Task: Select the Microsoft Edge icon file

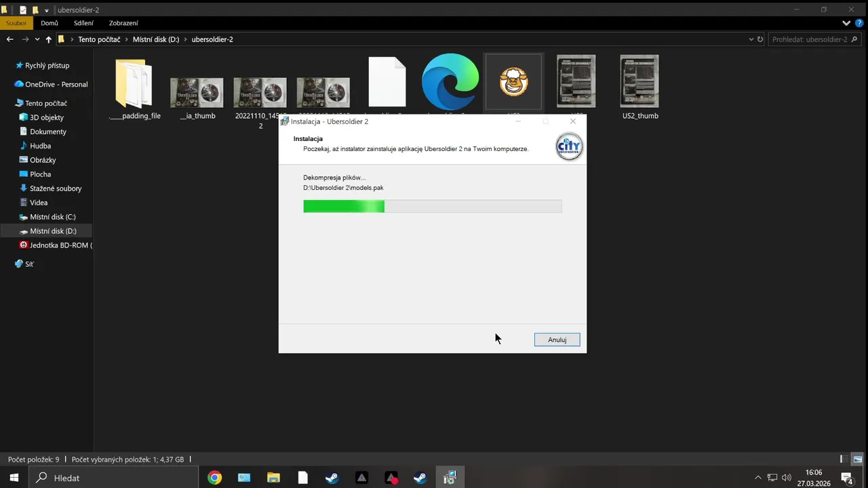Action: 450,83
